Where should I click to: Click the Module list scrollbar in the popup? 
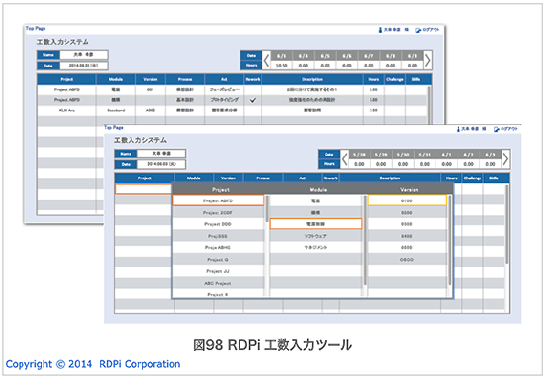365,240
